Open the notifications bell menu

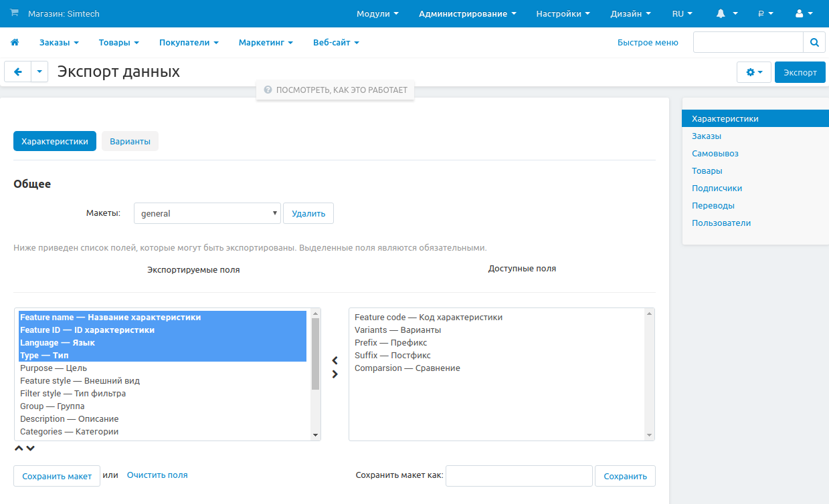coord(727,13)
